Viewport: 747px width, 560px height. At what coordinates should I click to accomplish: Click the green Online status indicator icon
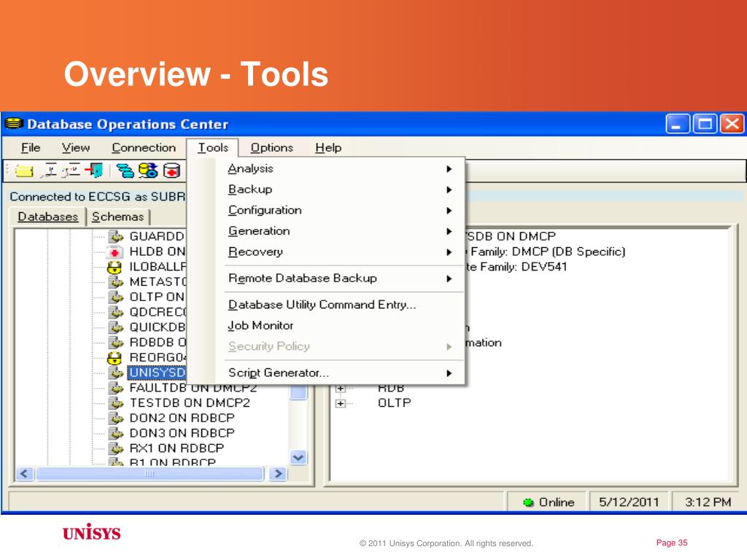click(528, 502)
